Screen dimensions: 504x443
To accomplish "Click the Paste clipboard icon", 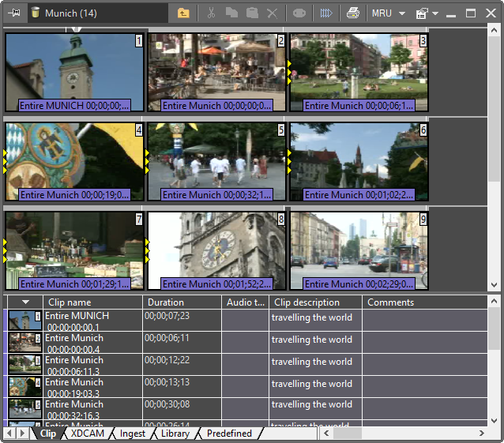I will [x=252, y=13].
